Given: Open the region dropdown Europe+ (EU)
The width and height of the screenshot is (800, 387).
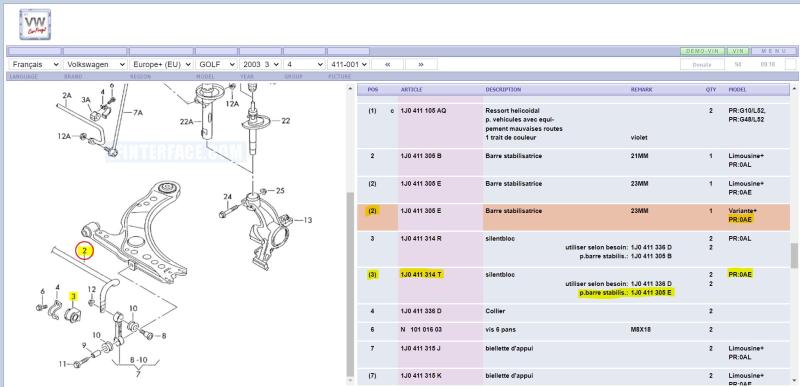Looking at the screenshot, I should 161,65.
